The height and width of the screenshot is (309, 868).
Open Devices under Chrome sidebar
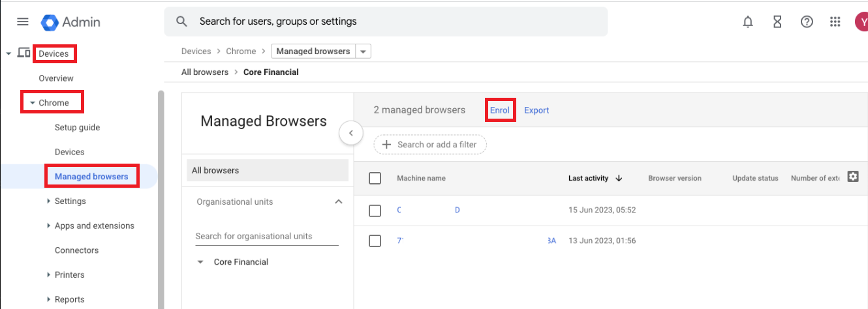click(x=70, y=152)
